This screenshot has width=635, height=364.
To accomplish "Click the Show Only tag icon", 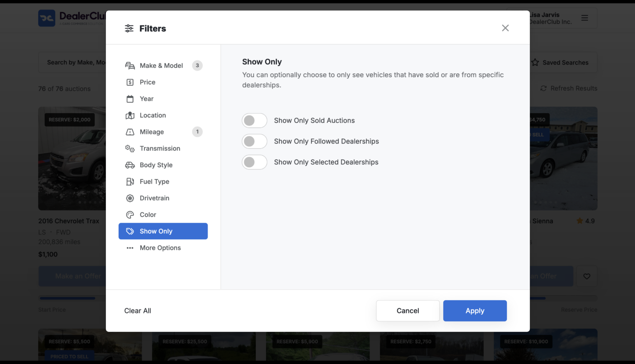I will (130, 231).
